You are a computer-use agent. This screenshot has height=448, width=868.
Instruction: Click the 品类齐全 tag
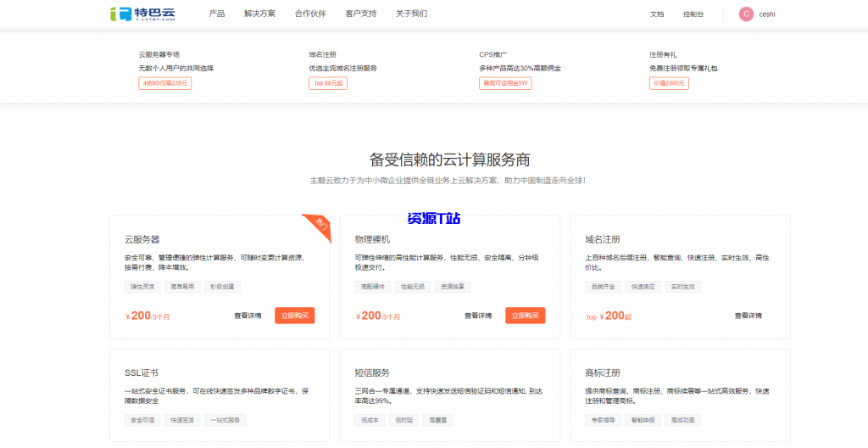(x=603, y=287)
